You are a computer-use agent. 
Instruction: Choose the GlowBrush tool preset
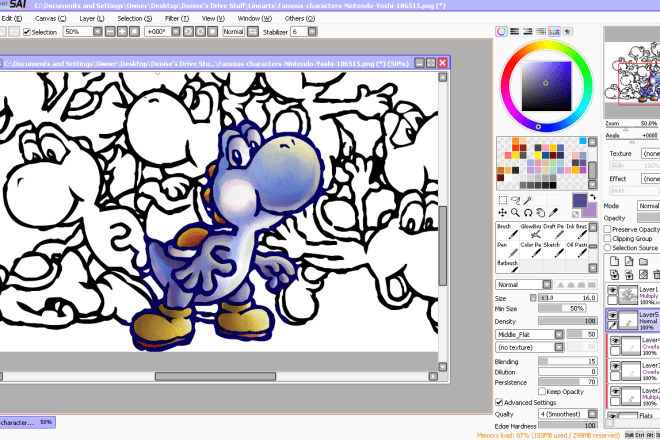[x=531, y=231]
